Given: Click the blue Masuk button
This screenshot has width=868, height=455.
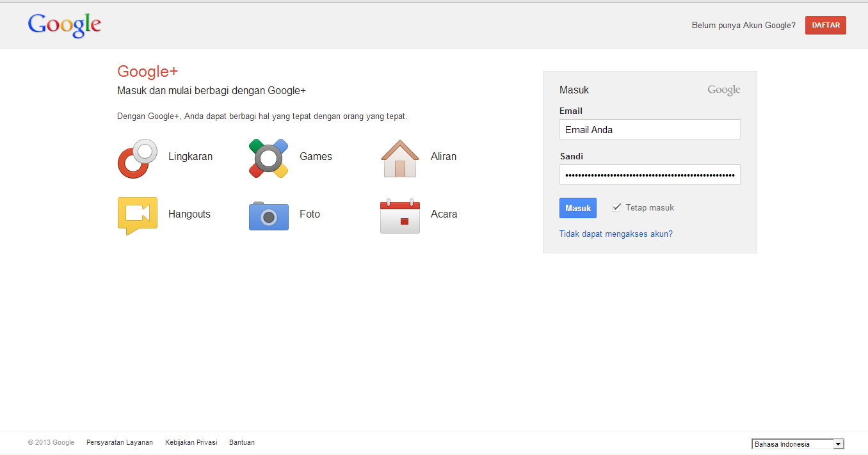Looking at the screenshot, I should coord(578,208).
